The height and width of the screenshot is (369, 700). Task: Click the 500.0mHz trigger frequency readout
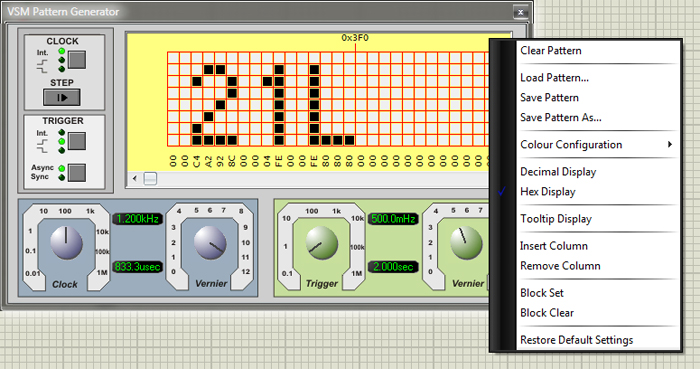[393, 219]
